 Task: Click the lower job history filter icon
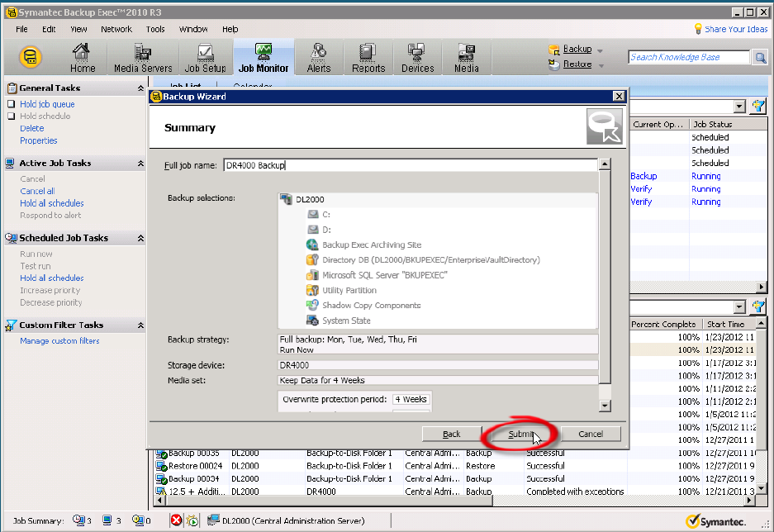[758, 307]
